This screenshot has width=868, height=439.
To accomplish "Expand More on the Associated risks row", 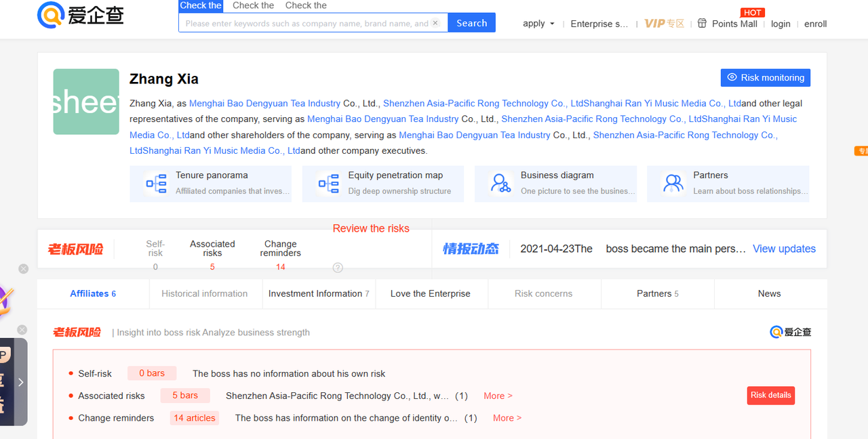I will (x=498, y=396).
